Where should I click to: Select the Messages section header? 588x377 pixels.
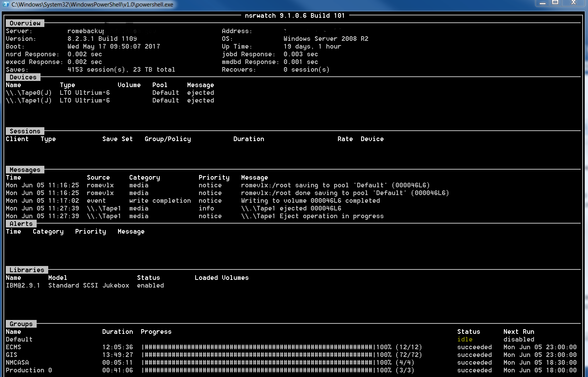tap(25, 170)
